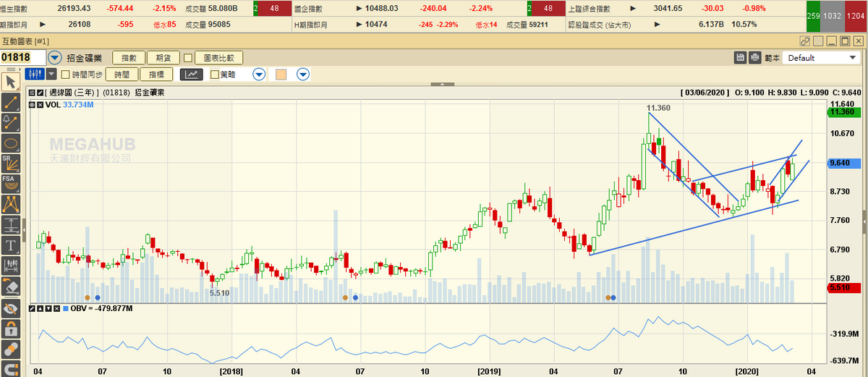Click the 圖表比較 button
Viewport: 868px width, 377px height.
(x=219, y=58)
